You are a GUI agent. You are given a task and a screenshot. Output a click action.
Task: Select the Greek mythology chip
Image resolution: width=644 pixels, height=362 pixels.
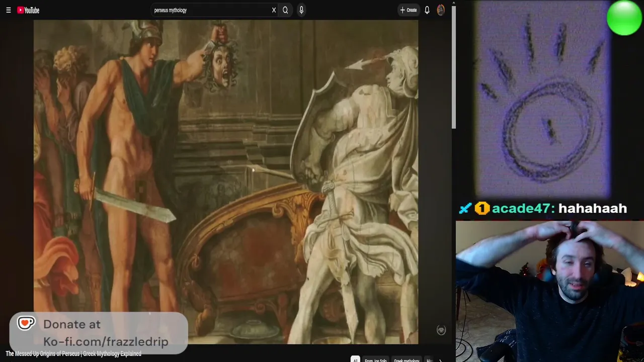[x=407, y=360]
